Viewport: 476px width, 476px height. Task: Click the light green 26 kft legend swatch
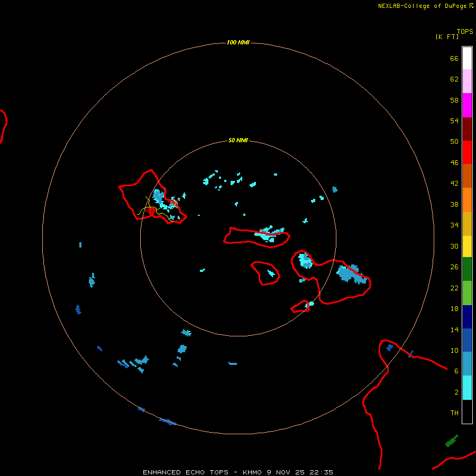(467, 293)
